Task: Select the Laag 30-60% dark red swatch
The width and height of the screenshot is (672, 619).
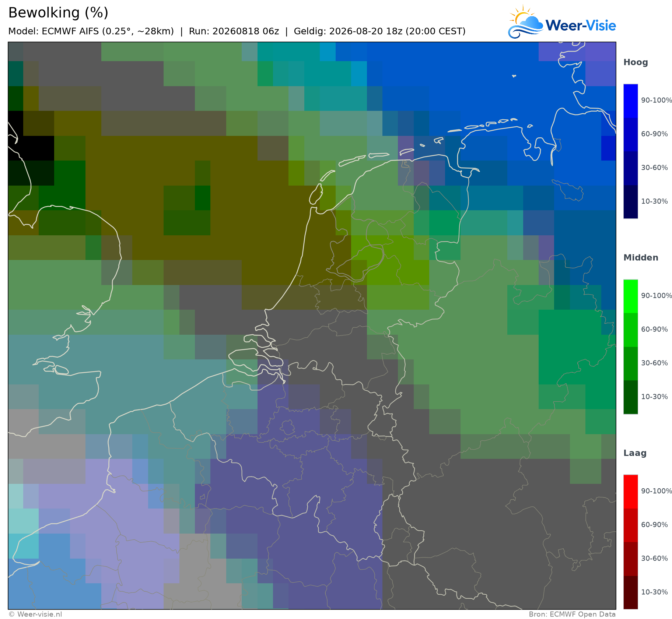Action: [630, 559]
